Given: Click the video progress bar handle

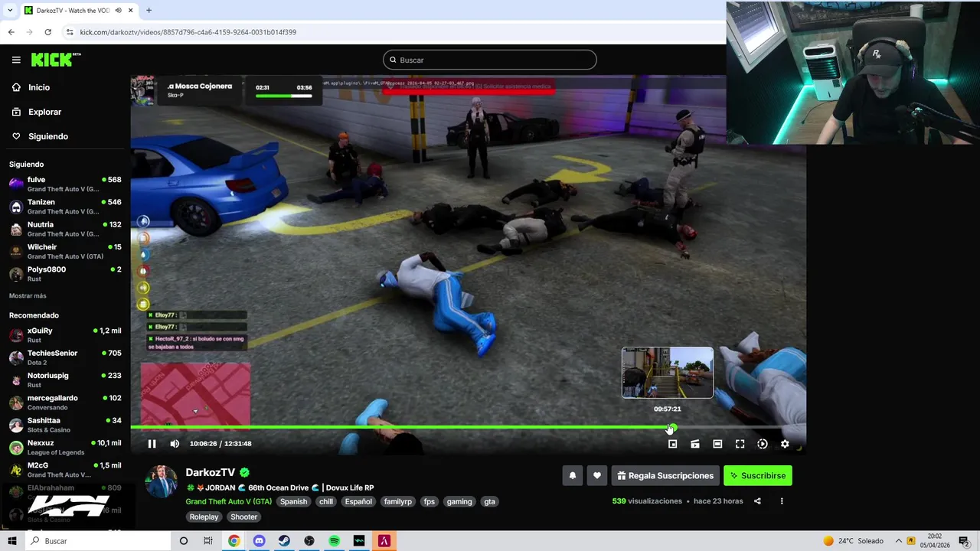Looking at the screenshot, I should tap(671, 428).
